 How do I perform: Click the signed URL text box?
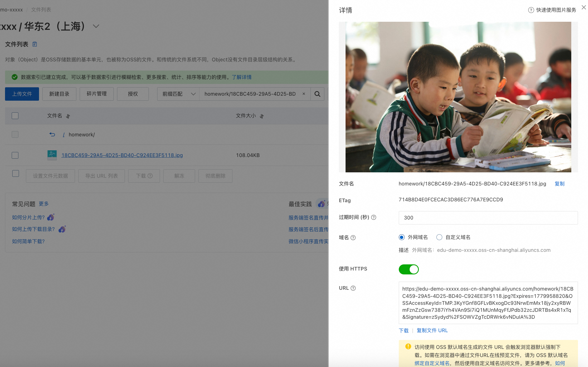point(488,303)
